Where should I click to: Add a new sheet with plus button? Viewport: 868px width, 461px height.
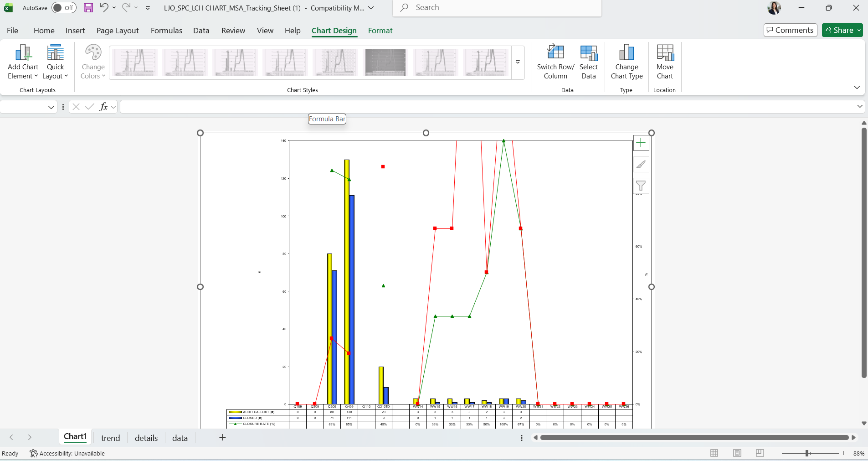222,438
